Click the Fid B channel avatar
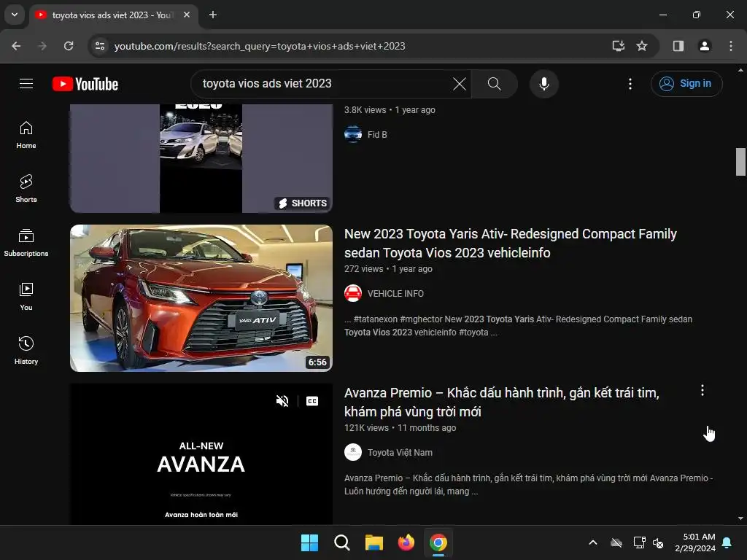The height and width of the screenshot is (560, 747). pyautogui.click(x=353, y=134)
